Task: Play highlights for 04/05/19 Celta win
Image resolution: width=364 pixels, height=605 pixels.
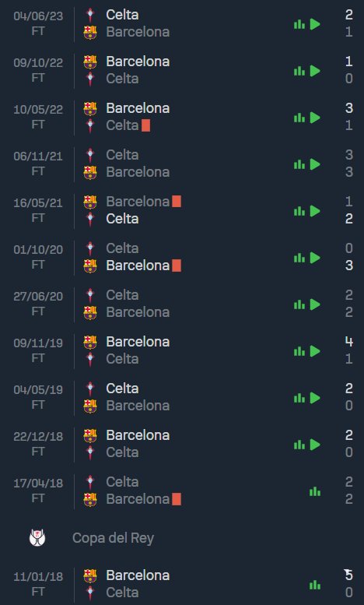Action: pos(315,398)
